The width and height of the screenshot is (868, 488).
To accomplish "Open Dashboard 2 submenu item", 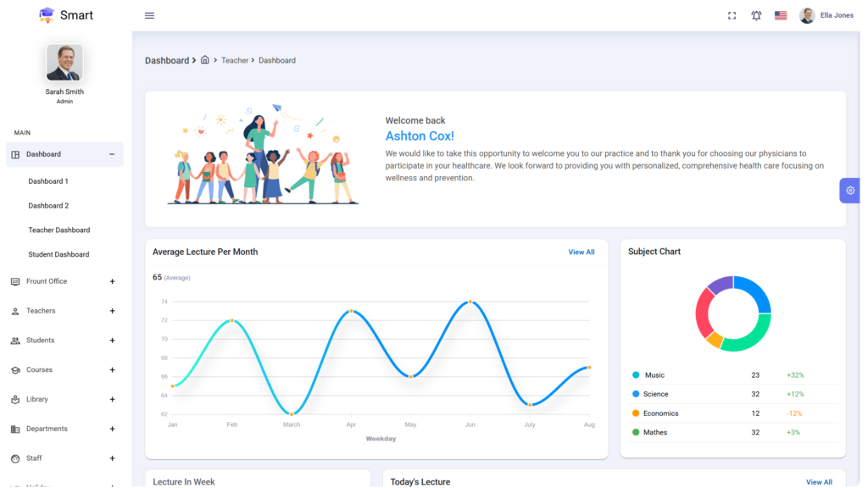I will point(48,206).
